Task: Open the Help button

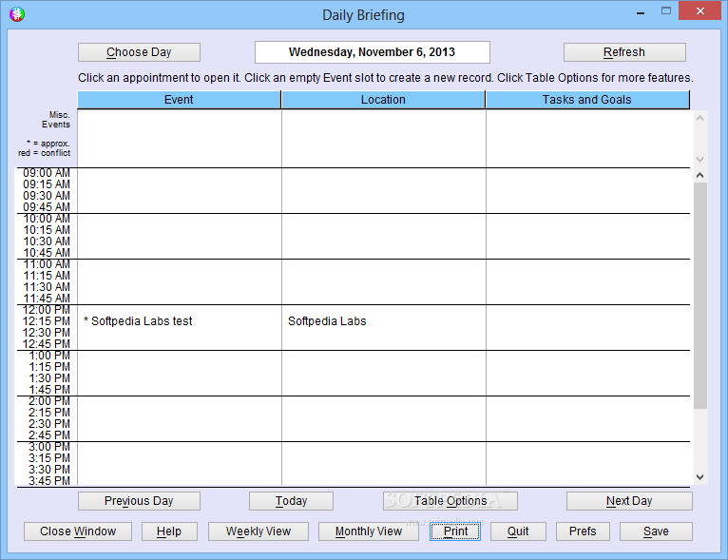Action: click(x=169, y=531)
